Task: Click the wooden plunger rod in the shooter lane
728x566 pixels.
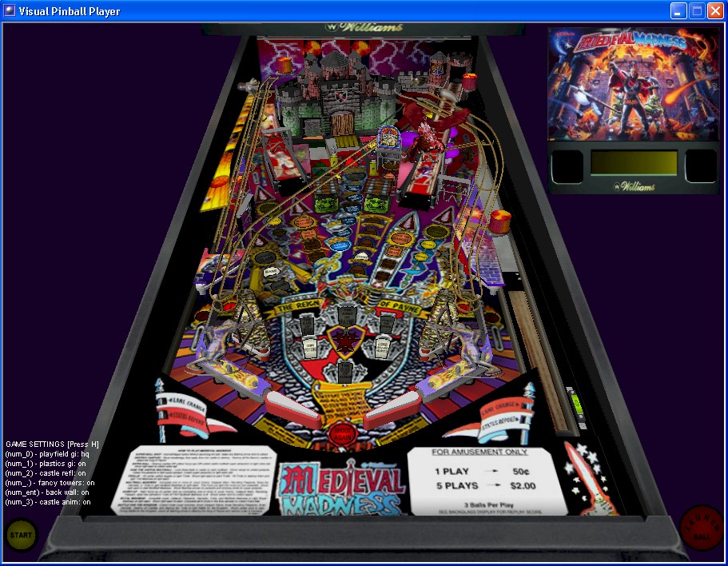Action: tap(539, 360)
